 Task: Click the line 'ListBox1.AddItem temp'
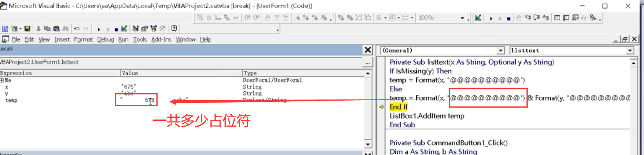click(427, 116)
